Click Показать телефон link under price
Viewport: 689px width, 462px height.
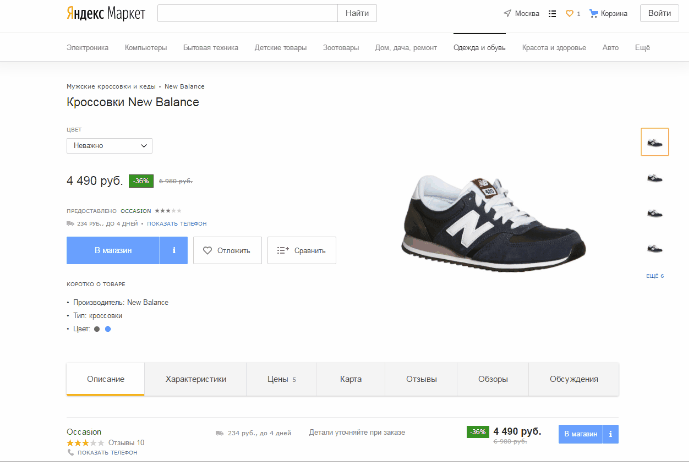(x=177, y=224)
